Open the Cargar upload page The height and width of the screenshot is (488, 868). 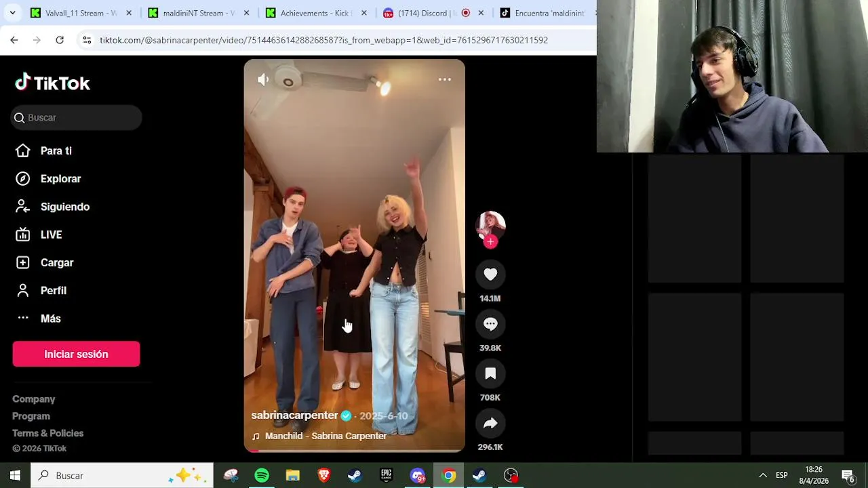pyautogui.click(x=44, y=262)
